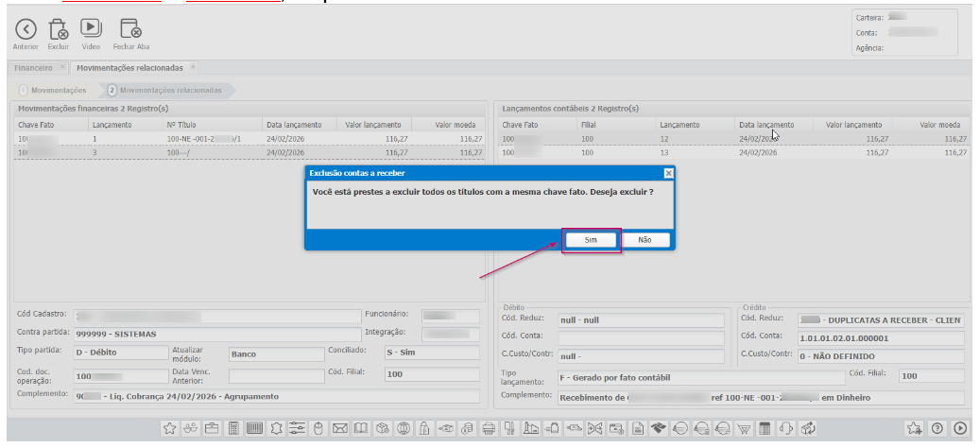This screenshot has height=448, width=980.
Task: Click the open book icon in bottom toolbar
Action: (x=361, y=428)
